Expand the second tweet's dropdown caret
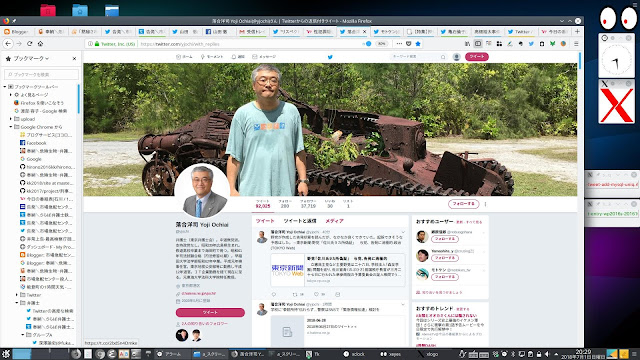The image size is (640, 360). click(x=402, y=304)
